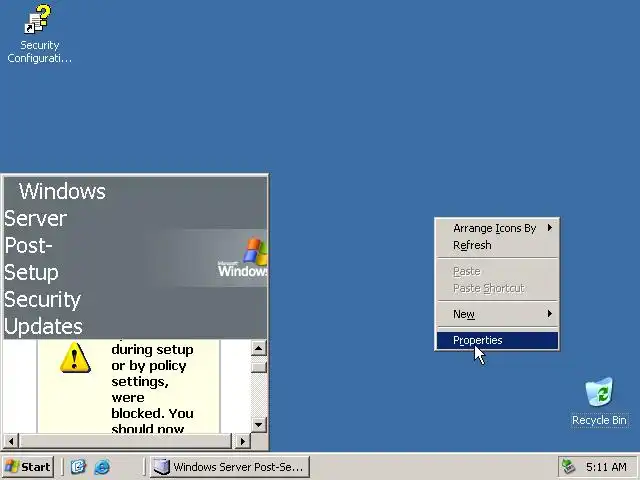Click the yellow warning triangle icon

[x=75, y=358]
